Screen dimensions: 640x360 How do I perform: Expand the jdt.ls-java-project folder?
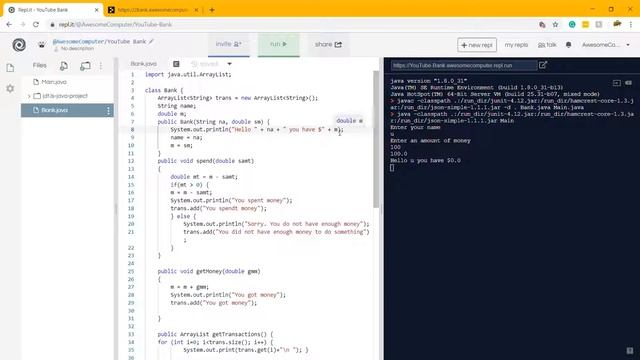29,96
